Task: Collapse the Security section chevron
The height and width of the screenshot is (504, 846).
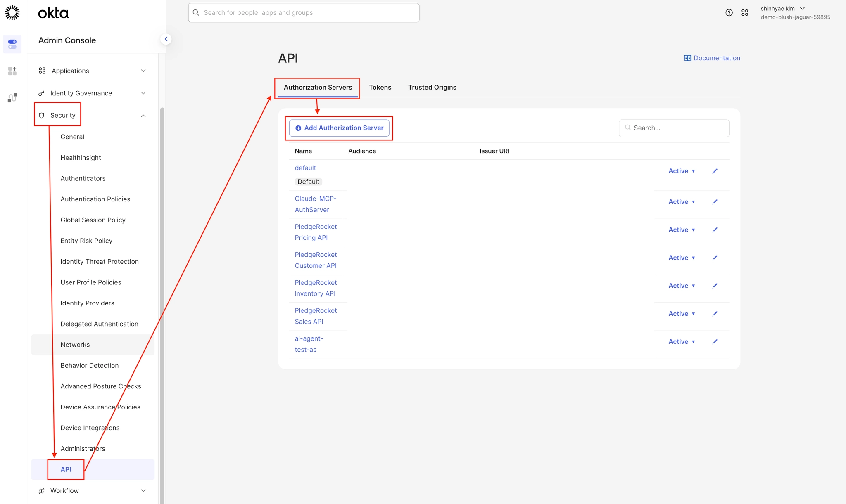Action: tap(143, 116)
